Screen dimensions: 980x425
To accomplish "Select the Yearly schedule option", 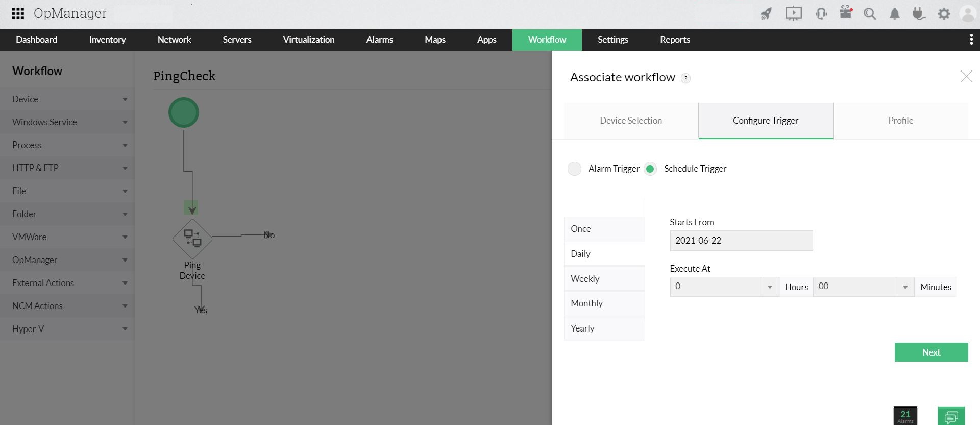I will click(x=604, y=328).
